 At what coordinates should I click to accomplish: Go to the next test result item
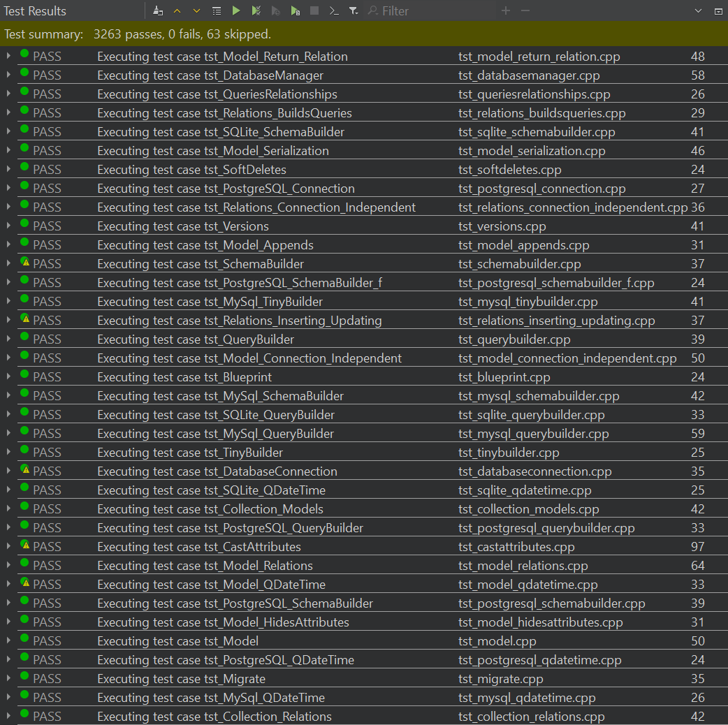196,10
